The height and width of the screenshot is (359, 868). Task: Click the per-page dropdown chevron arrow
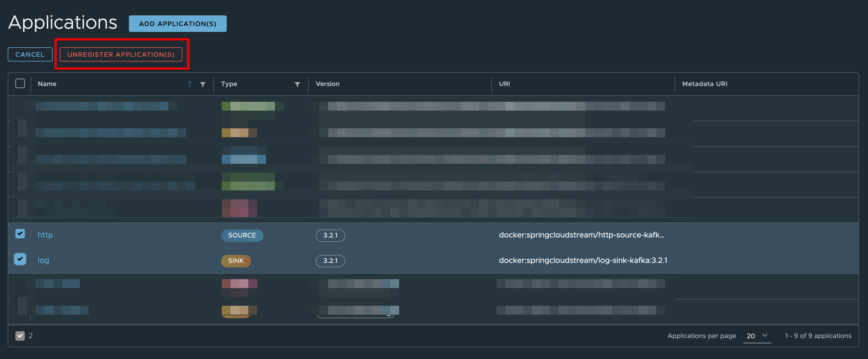point(765,335)
